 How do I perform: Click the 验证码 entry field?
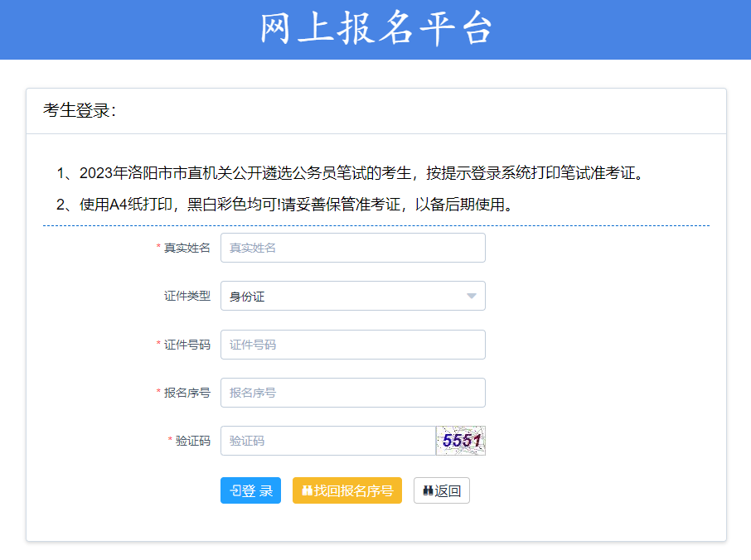point(327,441)
